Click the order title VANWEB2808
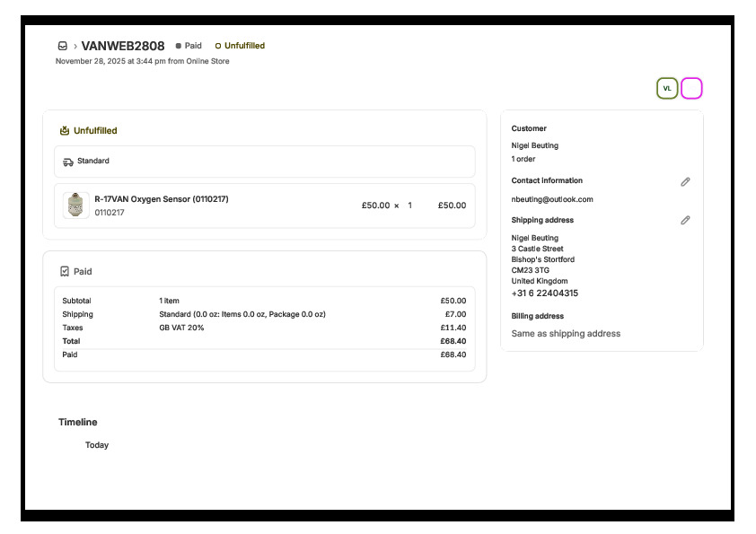This screenshot has width=756, height=534. pos(123,46)
